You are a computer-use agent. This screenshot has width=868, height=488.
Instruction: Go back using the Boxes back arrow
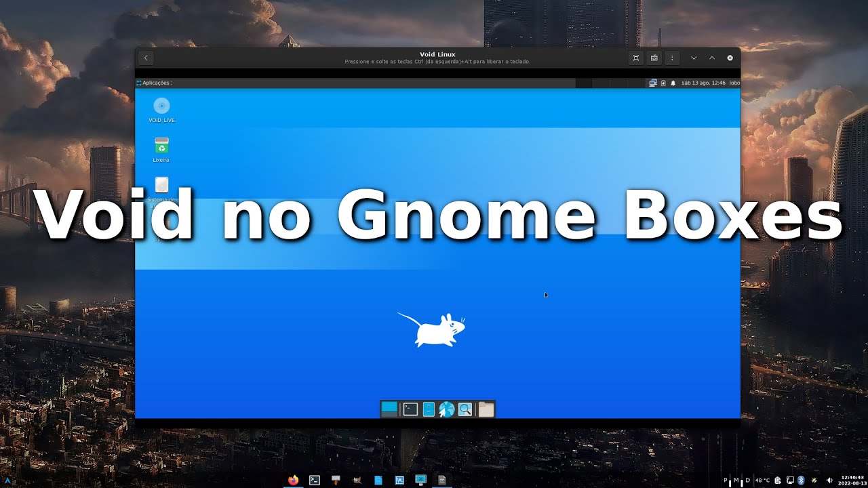[146, 58]
